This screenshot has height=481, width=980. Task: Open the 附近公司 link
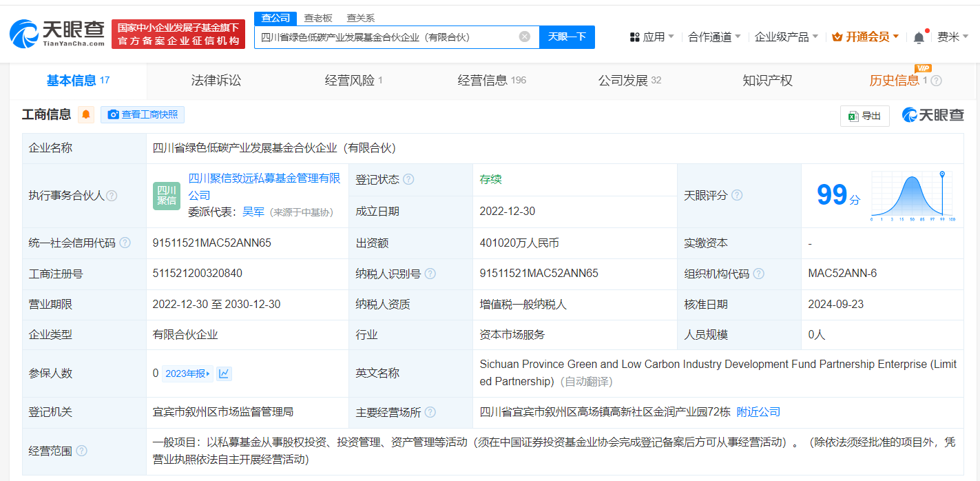pyautogui.click(x=758, y=412)
